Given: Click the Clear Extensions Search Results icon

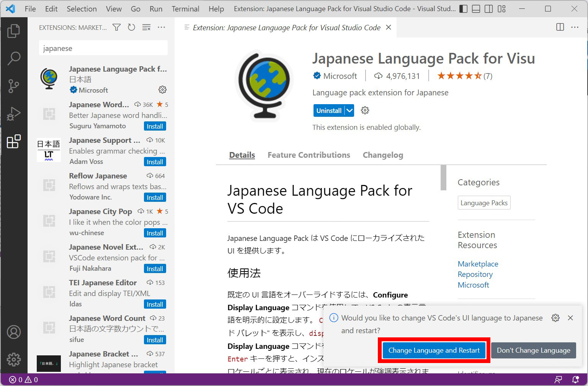Looking at the screenshot, I should tap(146, 27).
